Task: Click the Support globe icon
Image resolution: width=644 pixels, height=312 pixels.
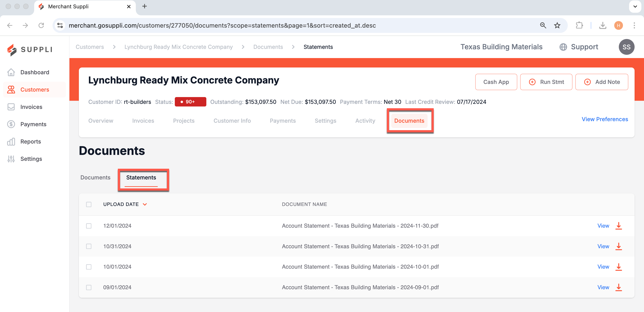Action: point(563,47)
